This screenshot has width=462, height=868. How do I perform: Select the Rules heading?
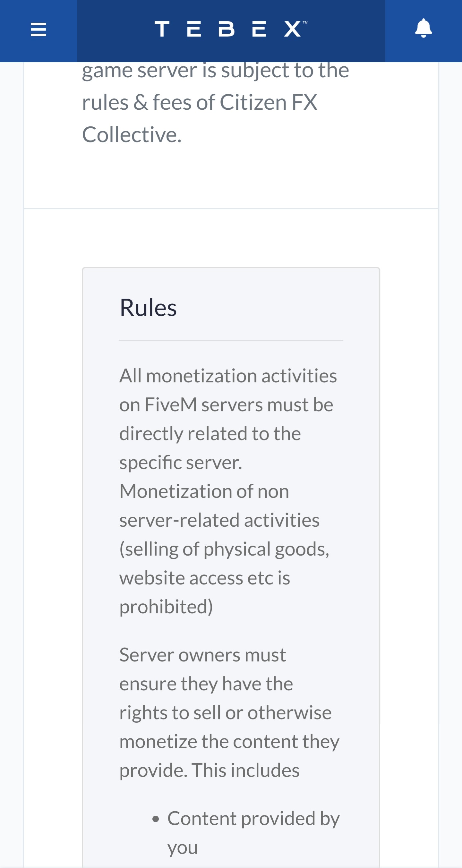click(148, 308)
